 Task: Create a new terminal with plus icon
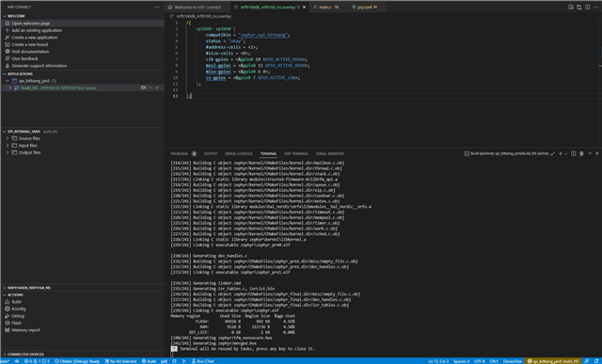(561, 153)
